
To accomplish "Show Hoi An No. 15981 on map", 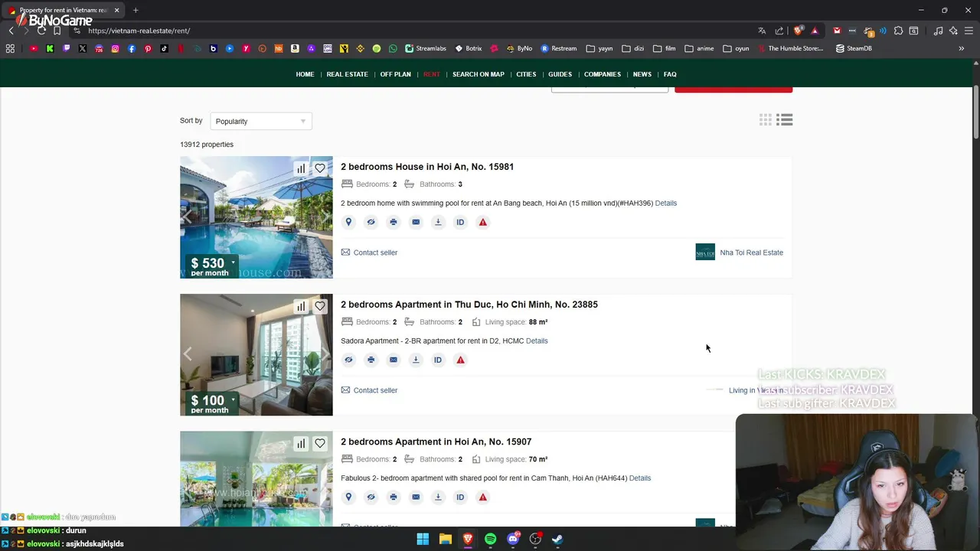I will click(348, 222).
